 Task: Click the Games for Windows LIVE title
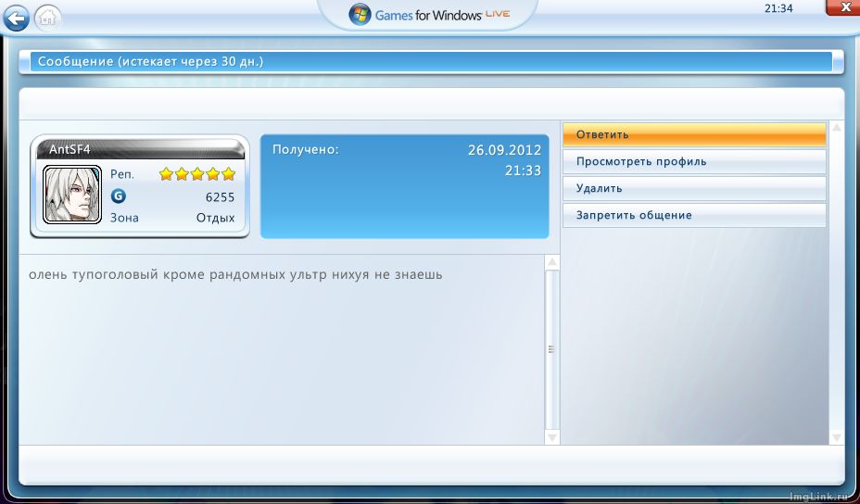[442, 15]
